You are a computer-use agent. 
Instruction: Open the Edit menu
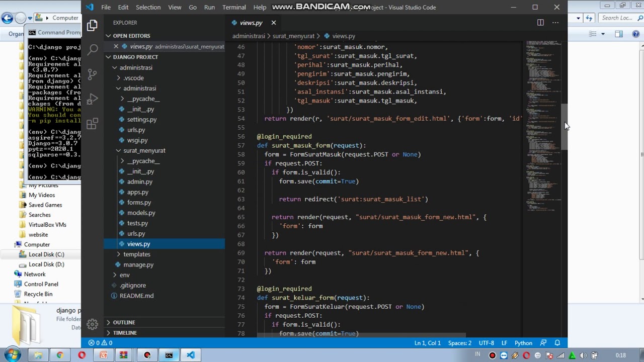click(123, 7)
